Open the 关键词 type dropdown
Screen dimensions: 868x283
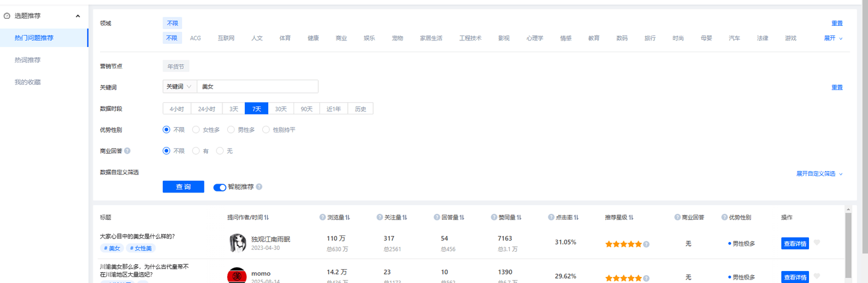(180, 87)
